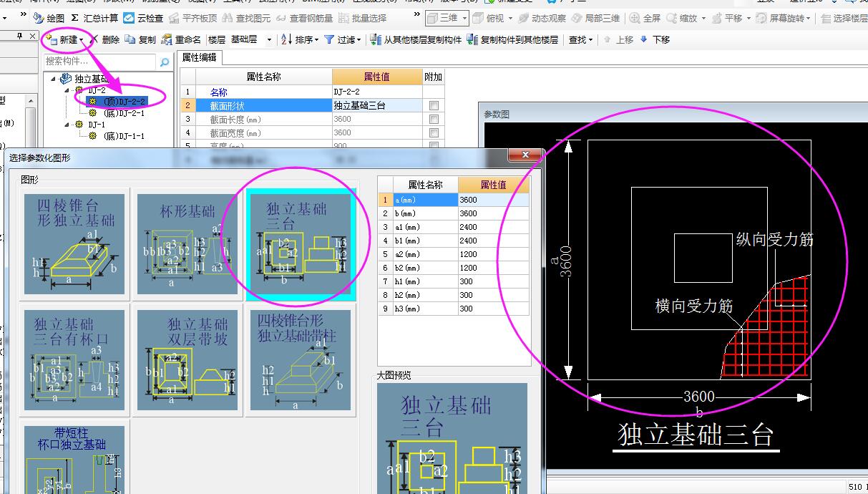Open 查看钢筋量 rebar quantity view

[x=304, y=18]
